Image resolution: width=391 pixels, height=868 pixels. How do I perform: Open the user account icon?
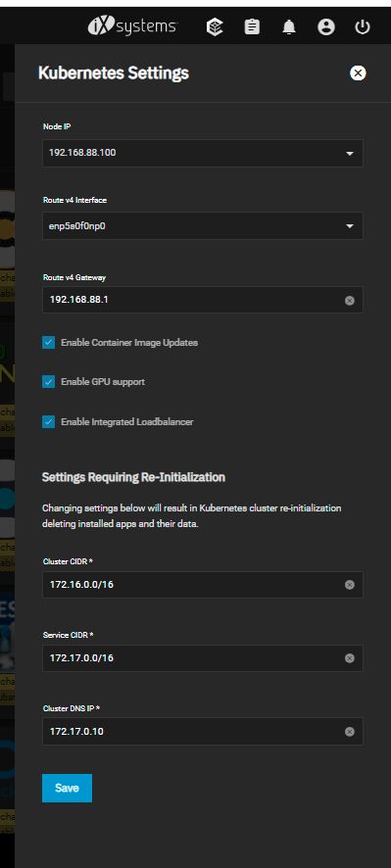pyautogui.click(x=326, y=27)
